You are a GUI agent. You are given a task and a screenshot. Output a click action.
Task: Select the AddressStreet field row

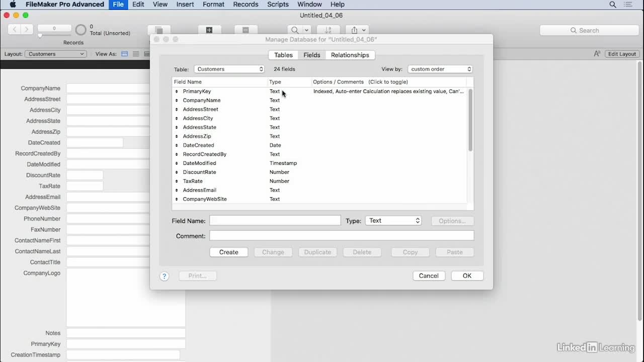(x=319, y=110)
